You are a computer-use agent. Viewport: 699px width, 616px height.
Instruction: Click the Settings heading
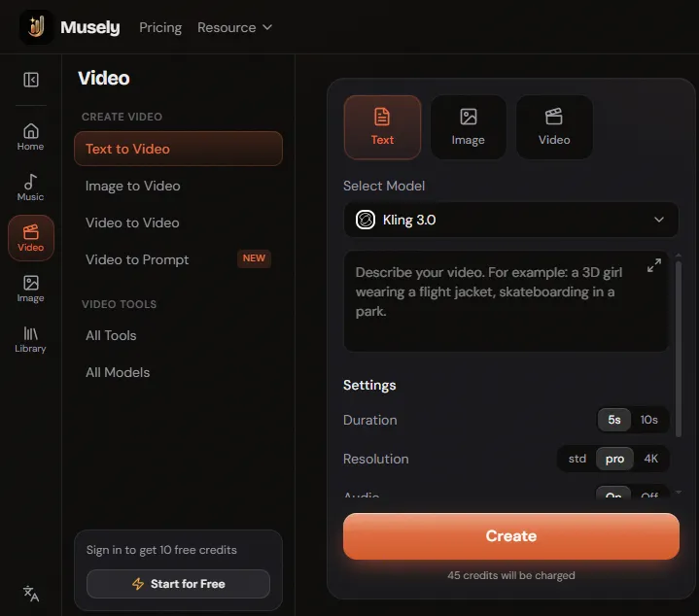tap(369, 385)
